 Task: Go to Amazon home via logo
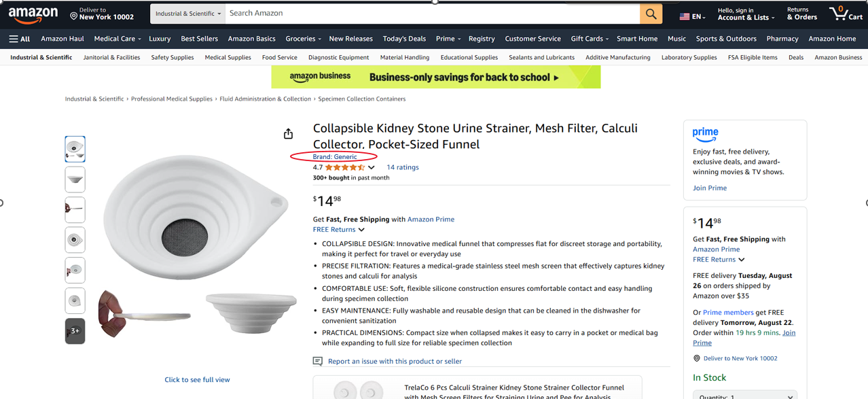[33, 14]
